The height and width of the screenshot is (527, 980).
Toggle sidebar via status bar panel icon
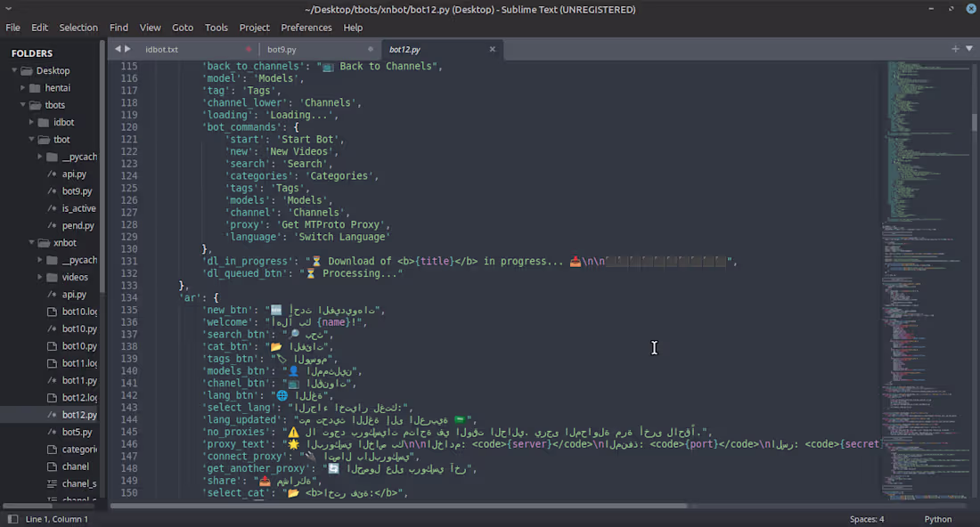12,519
